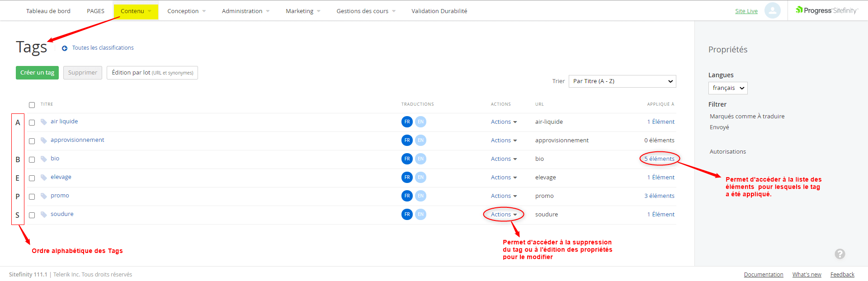
Task: Select the Marqués comme À traduire filter
Action: tap(747, 117)
